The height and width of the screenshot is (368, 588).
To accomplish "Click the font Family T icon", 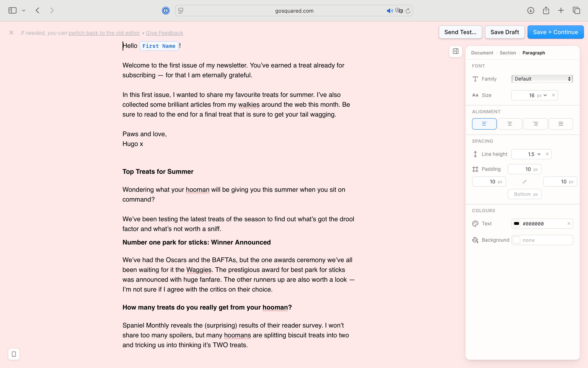I will pos(475,79).
